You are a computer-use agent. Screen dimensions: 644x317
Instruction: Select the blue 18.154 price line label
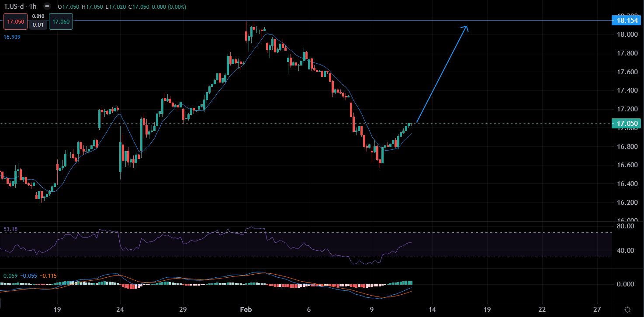pyautogui.click(x=627, y=21)
